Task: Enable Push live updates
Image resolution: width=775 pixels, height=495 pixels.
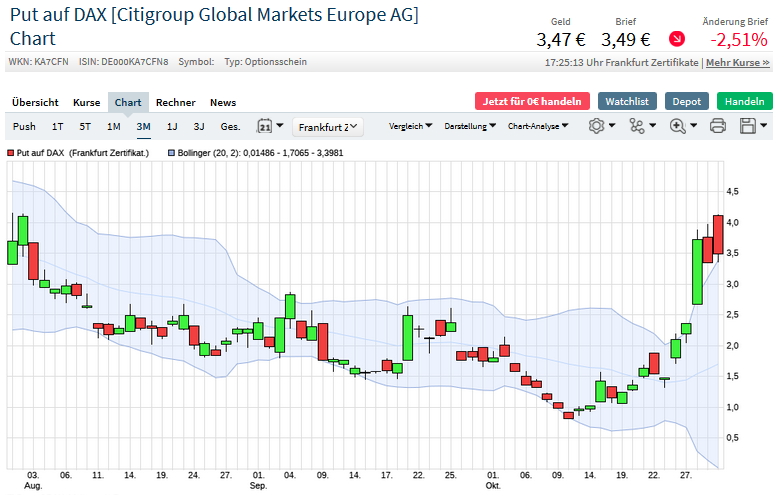Action: click(x=24, y=127)
